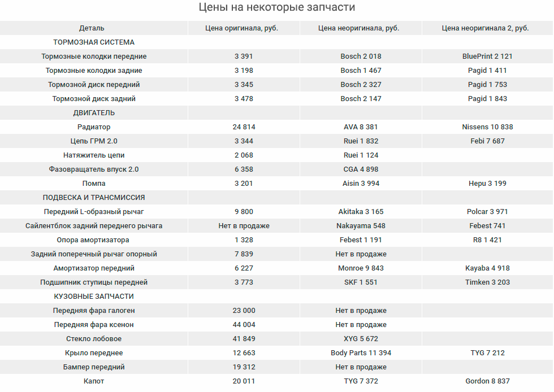The image size is (554, 392).
Task: Select the 'Цепь ГРМ 2.0' row label
Action: pos(94,141)
